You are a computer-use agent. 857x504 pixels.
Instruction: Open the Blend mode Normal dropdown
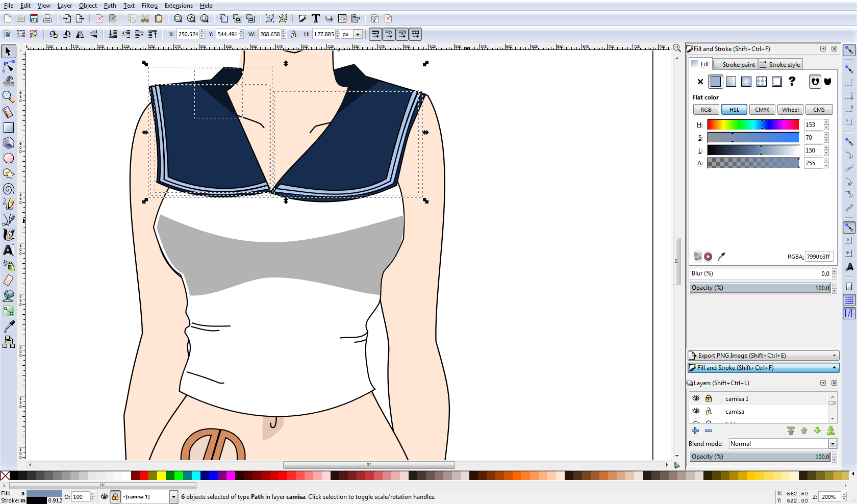(833, 444)
